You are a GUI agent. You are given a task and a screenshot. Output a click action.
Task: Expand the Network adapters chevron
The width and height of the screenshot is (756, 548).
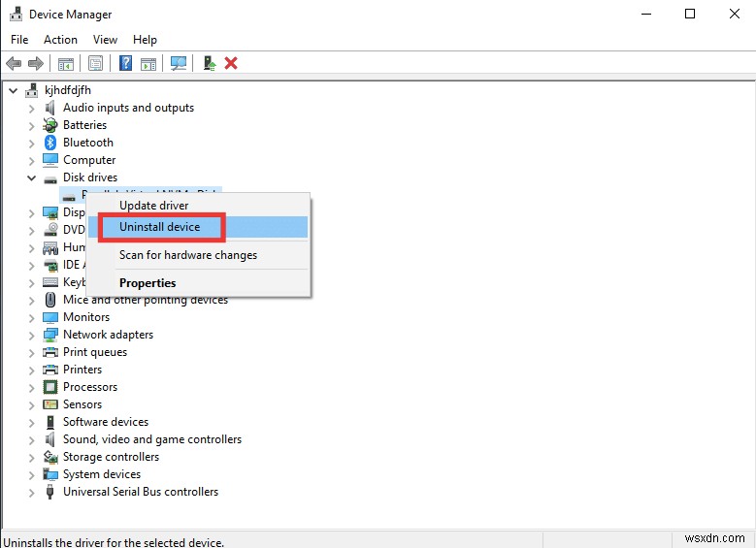click(32, 336)
